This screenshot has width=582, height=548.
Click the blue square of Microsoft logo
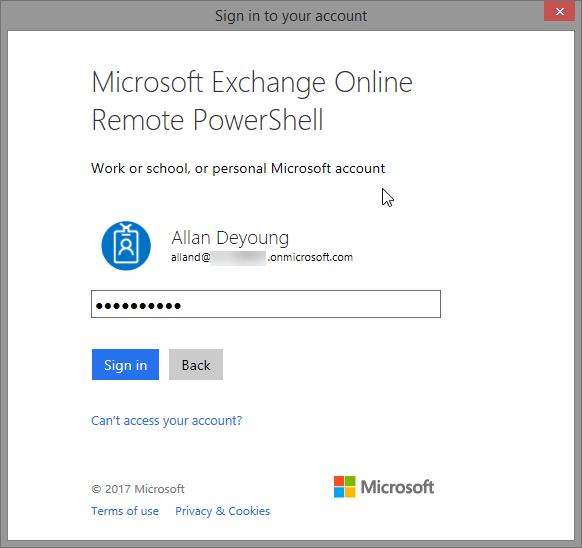tap(339, 492)
